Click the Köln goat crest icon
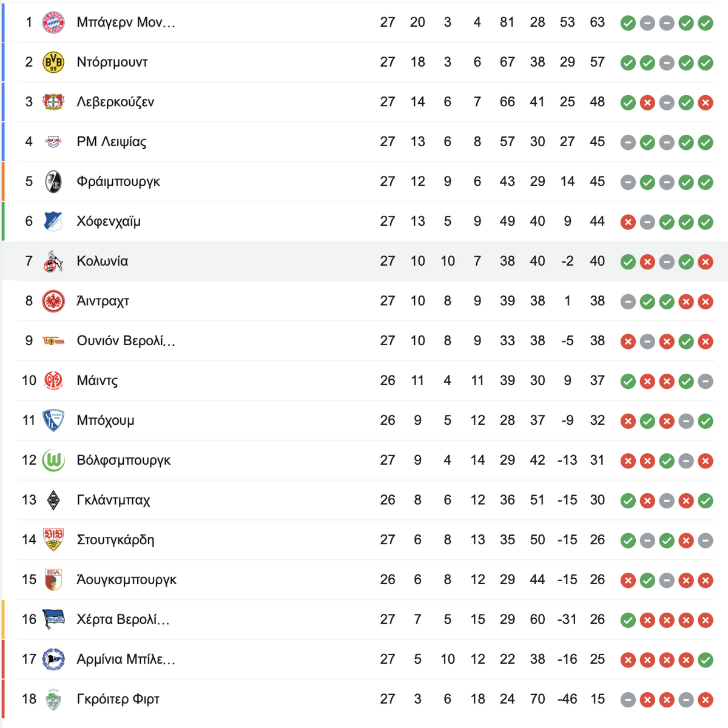The height and width of the screenshot is (728, 728). pyautogui.click(x=53, y=261)
